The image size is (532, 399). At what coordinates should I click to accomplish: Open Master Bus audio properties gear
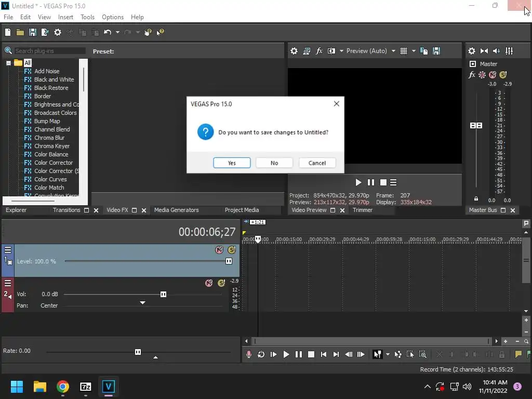click(x=472, y=51)
